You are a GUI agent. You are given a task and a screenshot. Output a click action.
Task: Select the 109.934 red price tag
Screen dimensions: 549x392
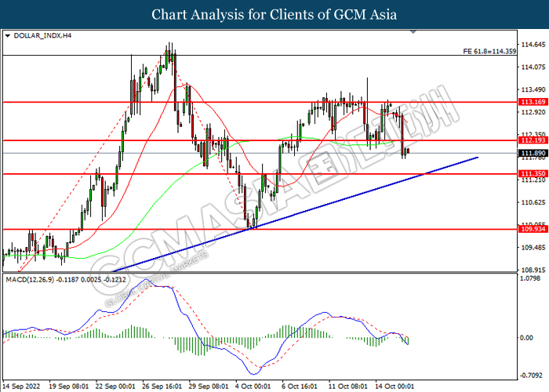(x=533, y=229)
